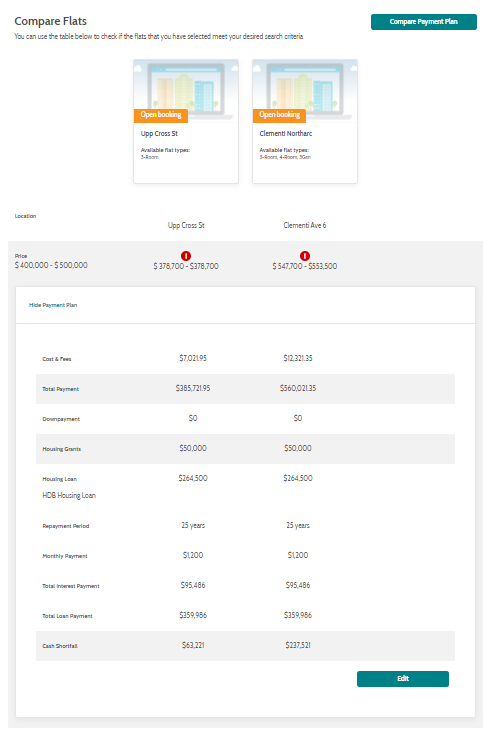Click the $400,000 - $500,000 desired price criteria

click(51, 265)
